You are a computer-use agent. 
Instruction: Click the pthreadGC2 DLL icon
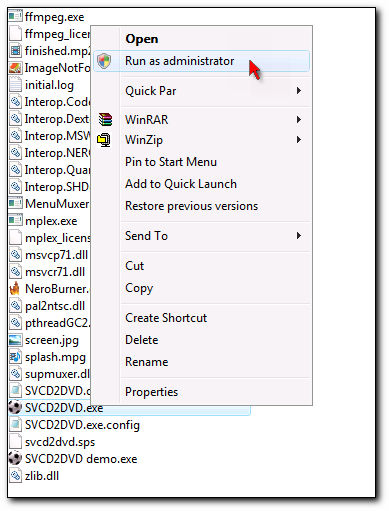pyautogui.click(x=15, y=323)
